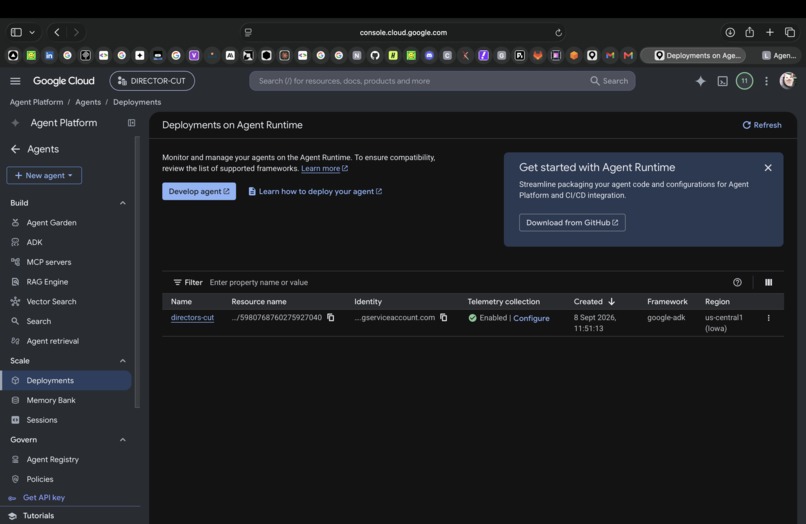The height and width of the screenshot is (524, 806).
Task: Open Learn how to deploy your agent
Action: [x=315, y=191]
